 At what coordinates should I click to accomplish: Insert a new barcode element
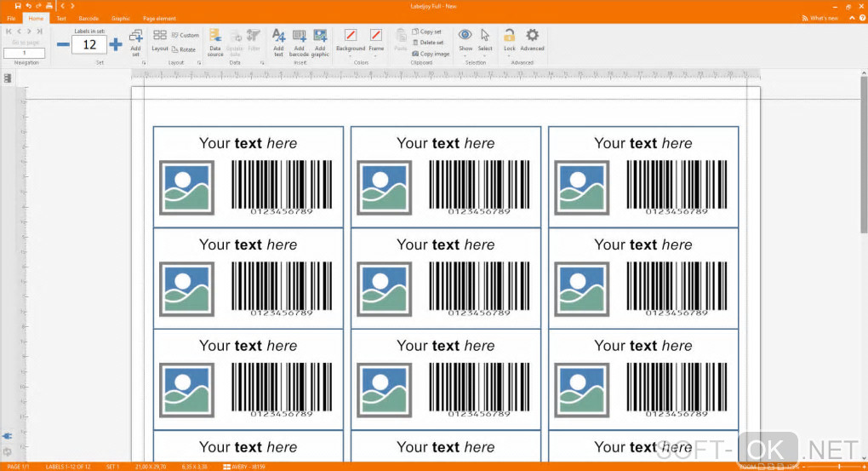coord(299,43)
